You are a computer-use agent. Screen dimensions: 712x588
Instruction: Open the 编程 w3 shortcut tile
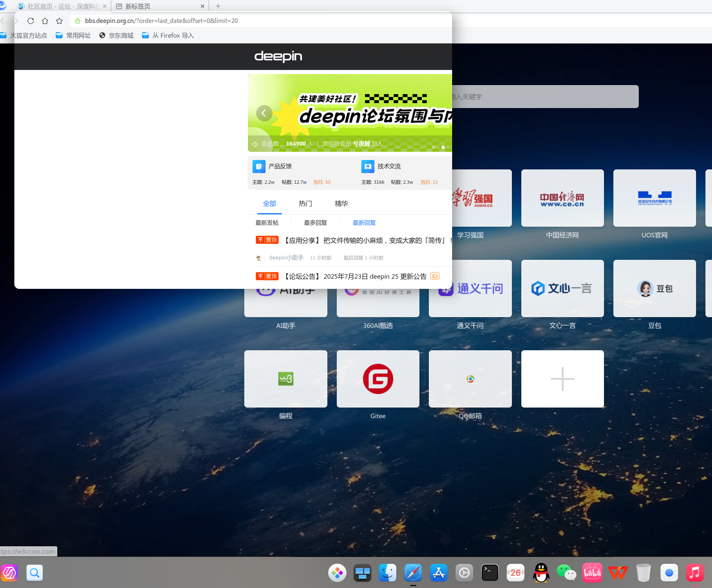click(286, 379)
